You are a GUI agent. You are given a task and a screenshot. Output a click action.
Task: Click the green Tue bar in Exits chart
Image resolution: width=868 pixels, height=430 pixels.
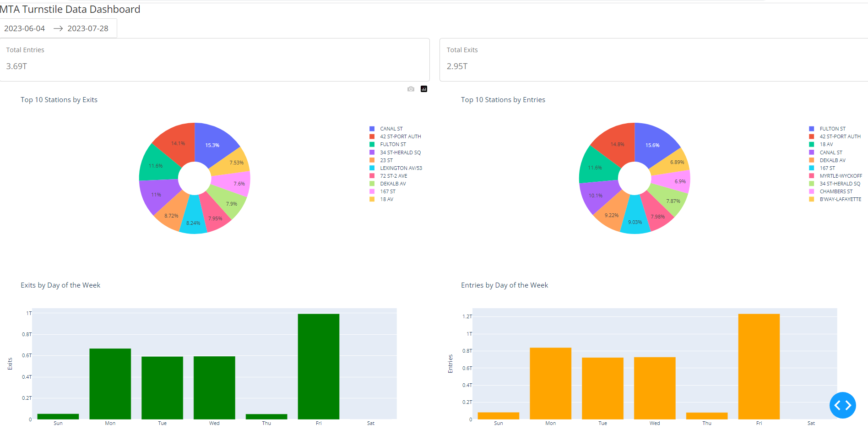pos(163,388)
